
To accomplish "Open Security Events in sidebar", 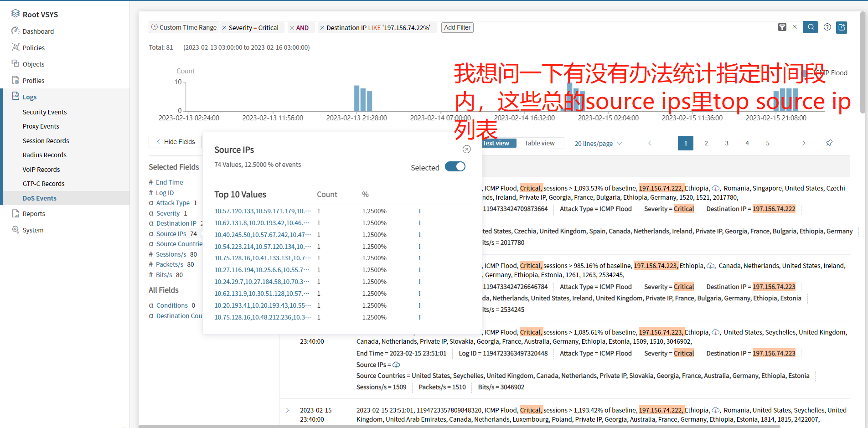I will (45, 112).
